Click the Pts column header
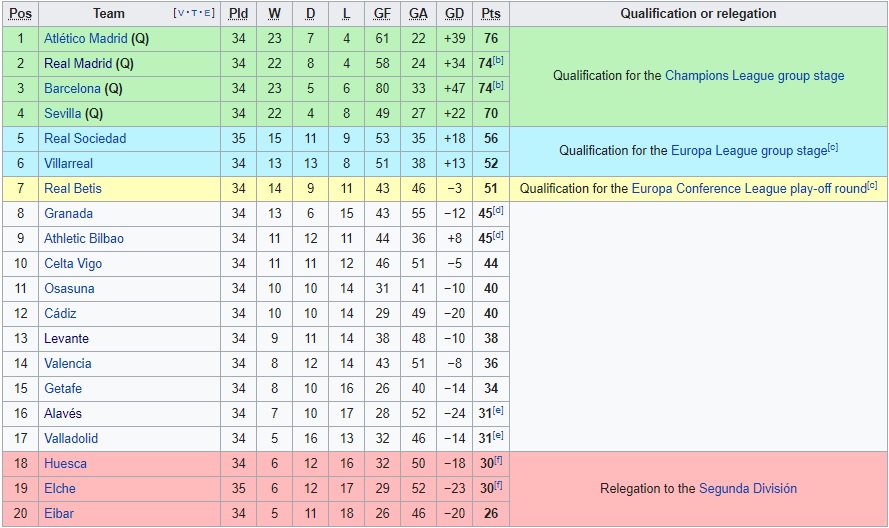 (490, 13)
